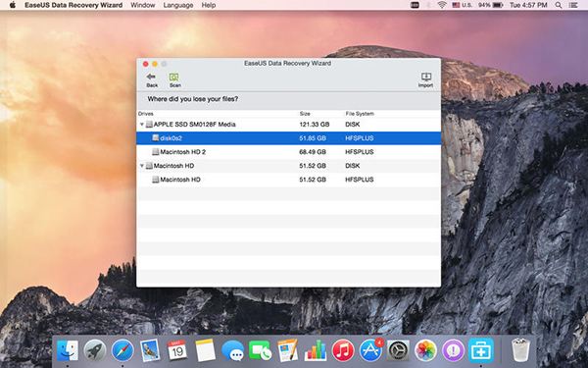The width and height of the screenshot is (588, 368).
Task: Click the 68.49 GB size value
Action: coord(313,152)
